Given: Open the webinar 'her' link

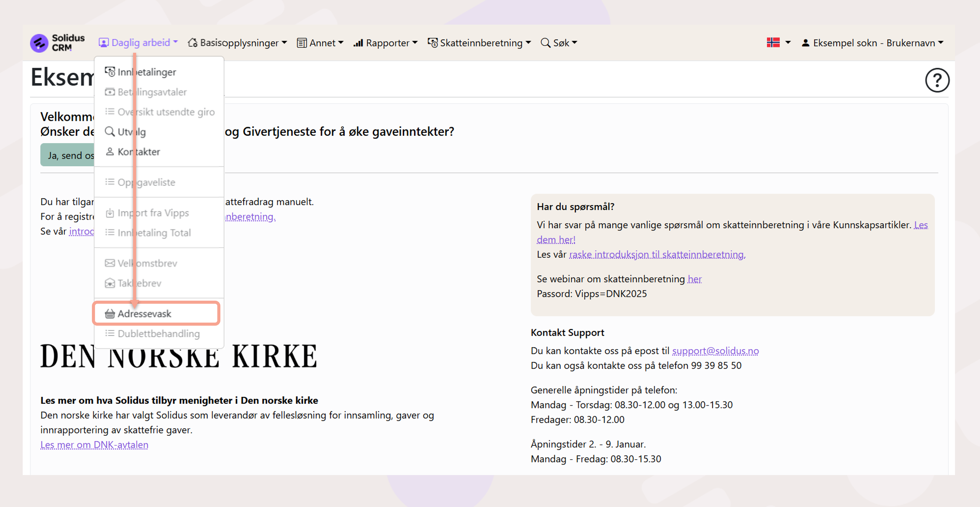Looking at the screenshot, I should click(x=694, y=279).
